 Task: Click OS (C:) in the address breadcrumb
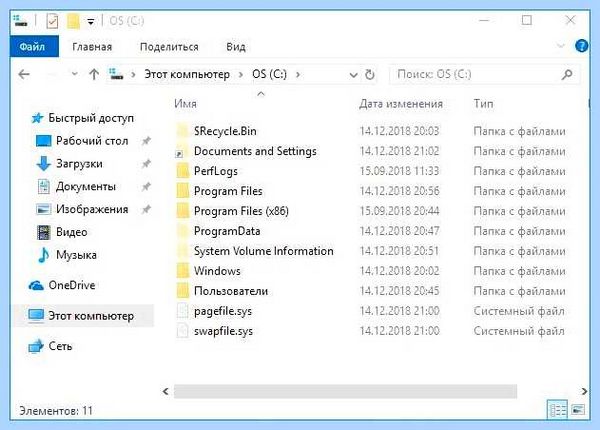click(x=269, y=74)
